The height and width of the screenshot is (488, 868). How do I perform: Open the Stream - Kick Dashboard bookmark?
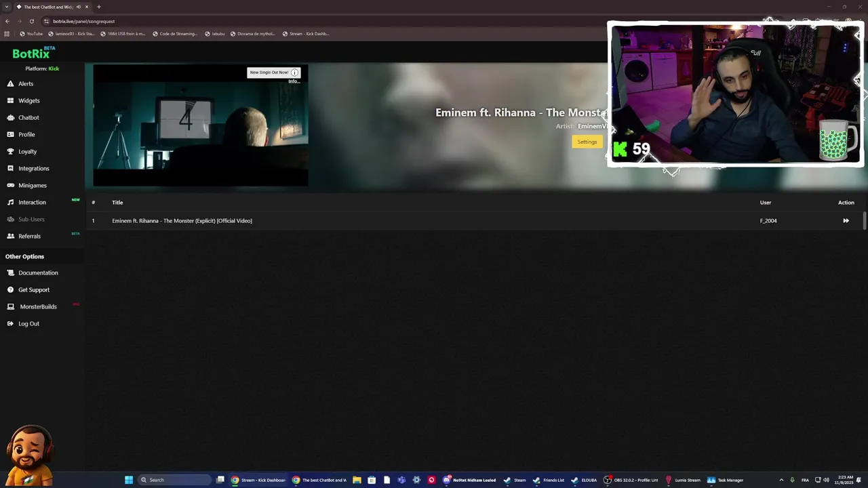point(306,34)
